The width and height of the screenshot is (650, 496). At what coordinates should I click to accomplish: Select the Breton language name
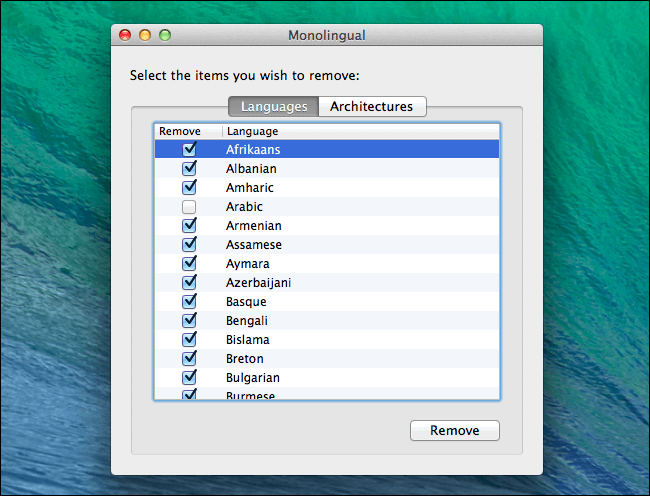point(245,359)
